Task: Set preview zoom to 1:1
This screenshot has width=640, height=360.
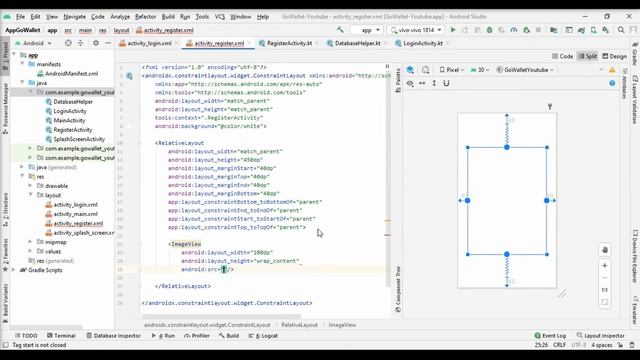Action: point(605,290)
